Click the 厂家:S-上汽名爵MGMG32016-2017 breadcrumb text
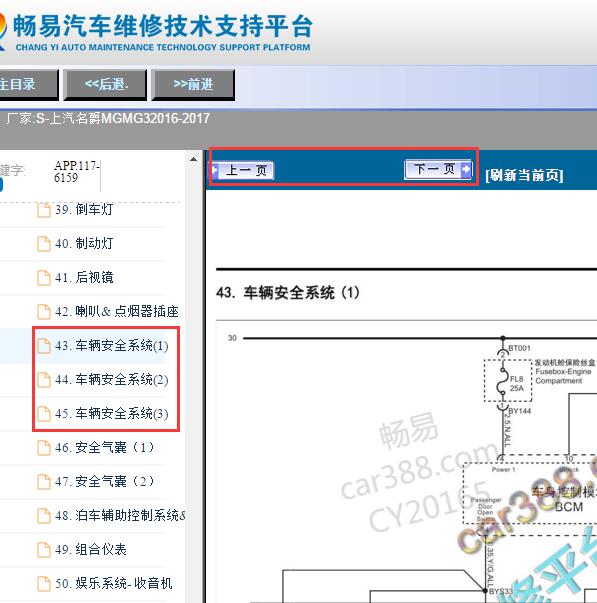This screenshot has width=597, height=603. [x=108, y=118]
